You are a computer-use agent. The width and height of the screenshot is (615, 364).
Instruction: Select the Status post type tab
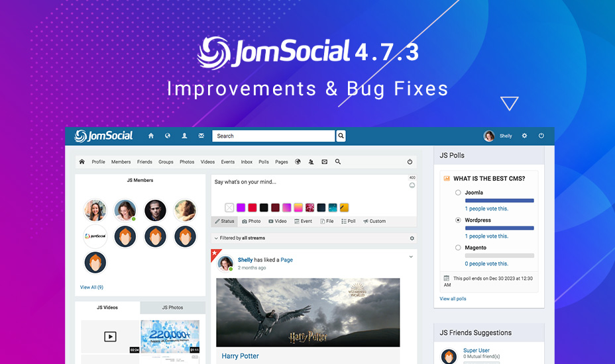tap(225, 221)
